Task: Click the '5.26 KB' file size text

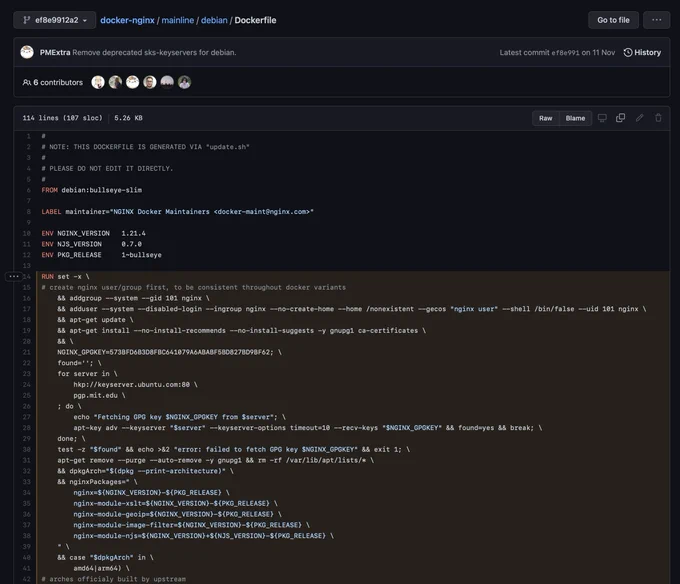Action: 128,118
